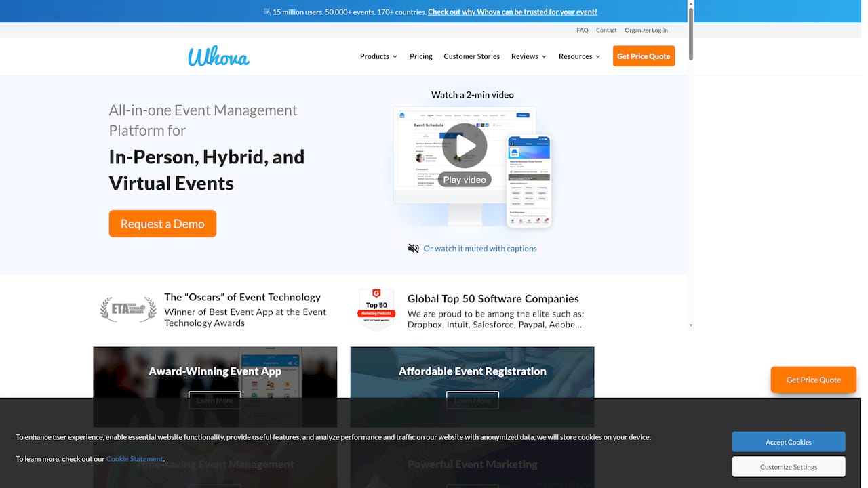
Task: Click the Whova logo
Action: 218,56
